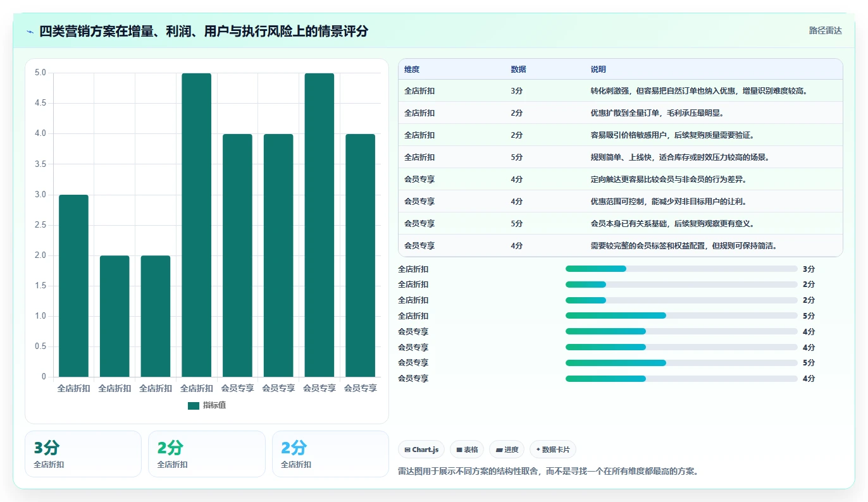Click the lightning icon beside the page title
This screenshot has height=502, width=868.
tap(30, 32)
